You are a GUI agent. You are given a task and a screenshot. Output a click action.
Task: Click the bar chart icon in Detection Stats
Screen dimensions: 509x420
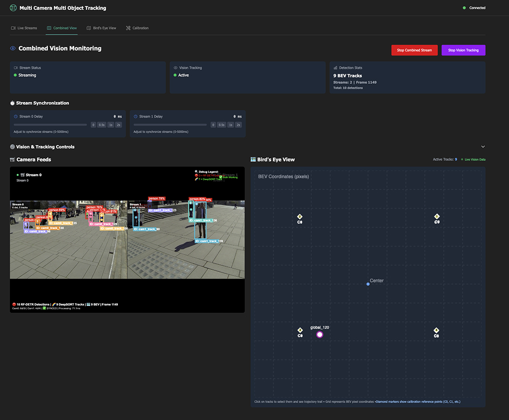pos(335,68)
